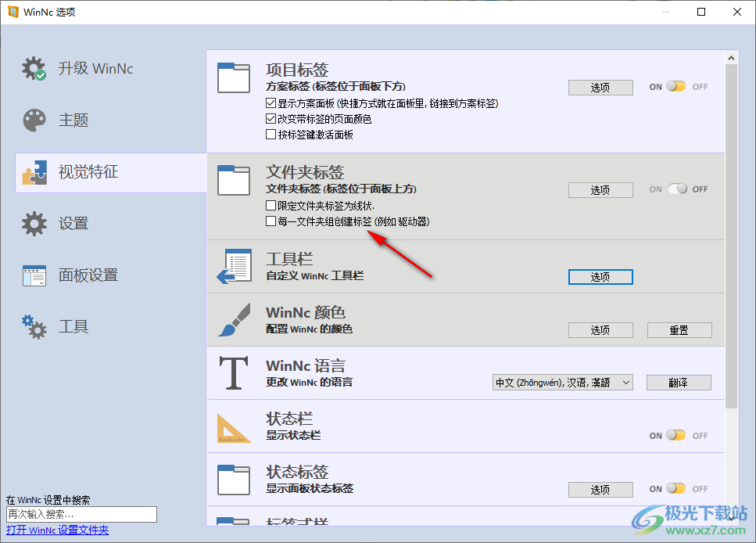Uncheck 改变带标签的页面颜色 checkbox

pyautogui.click(x=271, y=118)
